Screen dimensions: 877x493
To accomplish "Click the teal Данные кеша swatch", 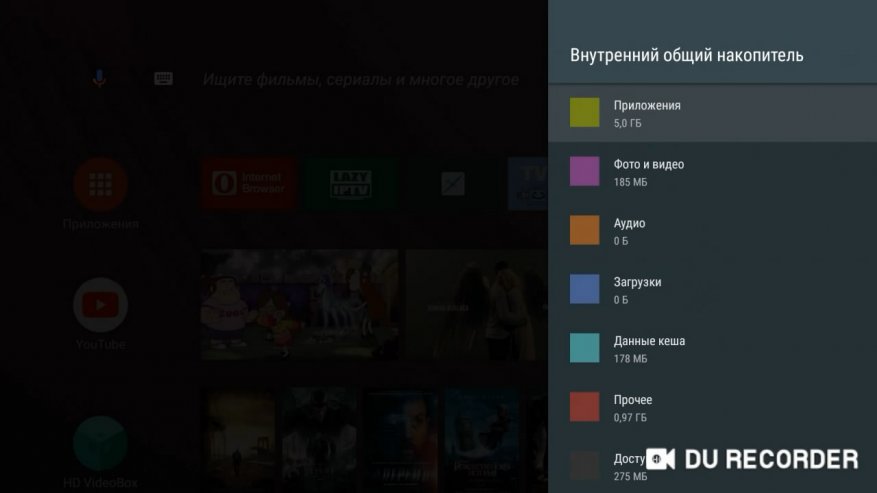I will [x=584, y=348].
